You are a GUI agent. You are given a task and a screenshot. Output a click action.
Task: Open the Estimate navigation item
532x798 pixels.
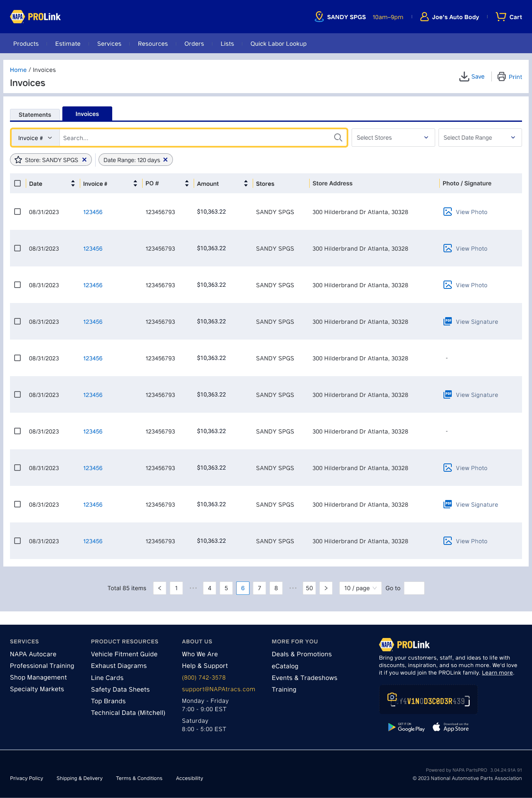tap(68, 44)
